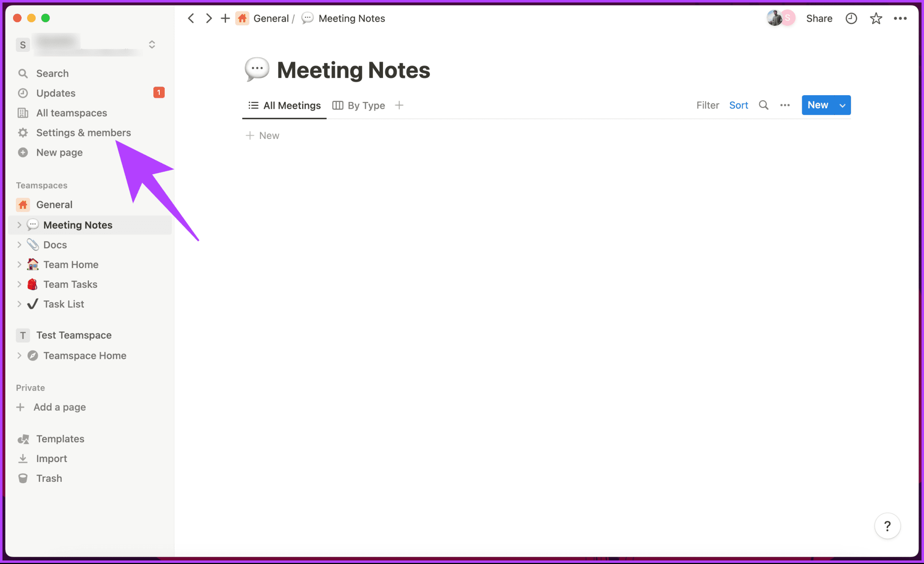Viewport: 924px width, 564px height.
Task: Click the plus icon beside navigation arrows
Action: [225, 18]
